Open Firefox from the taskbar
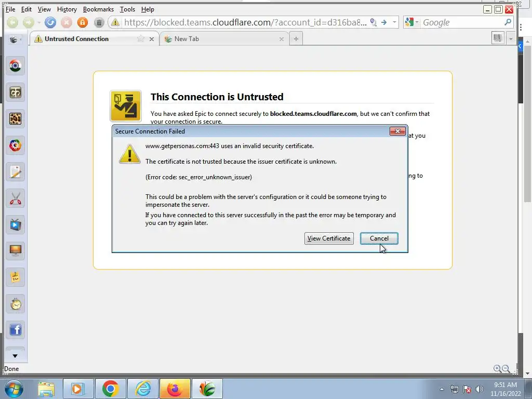 (x=175, y=389)
